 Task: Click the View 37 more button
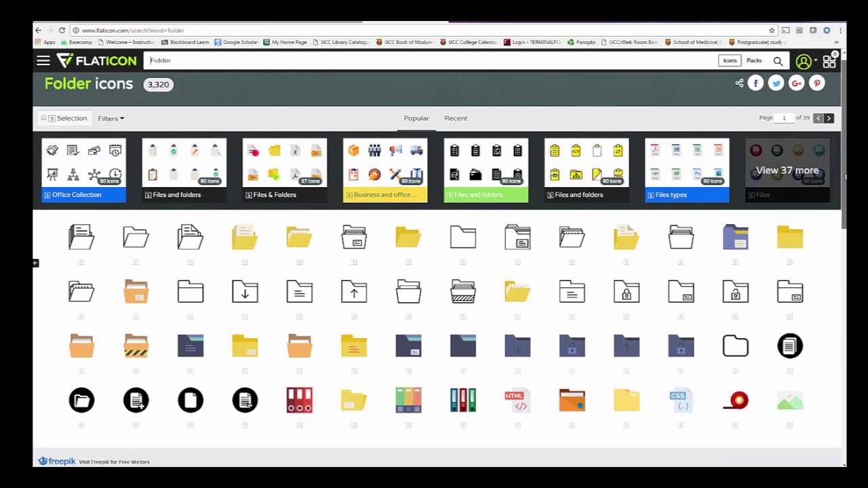point(787,170)
